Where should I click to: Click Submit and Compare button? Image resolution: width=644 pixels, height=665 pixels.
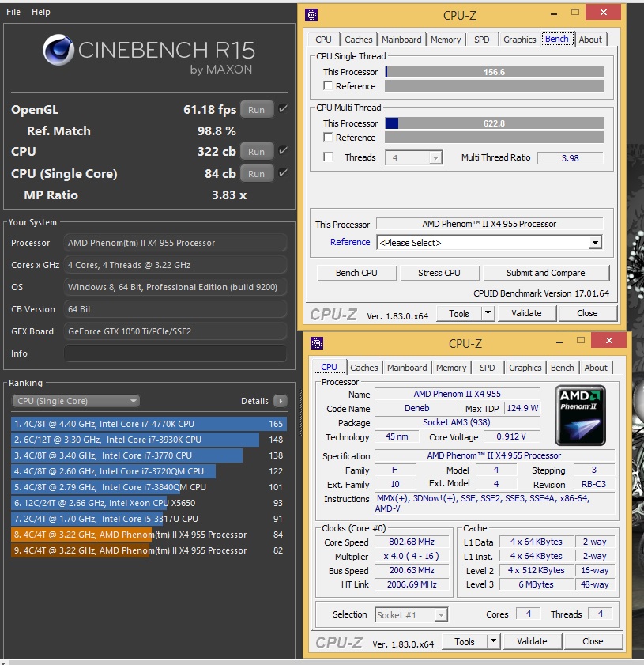coord(546,273)
